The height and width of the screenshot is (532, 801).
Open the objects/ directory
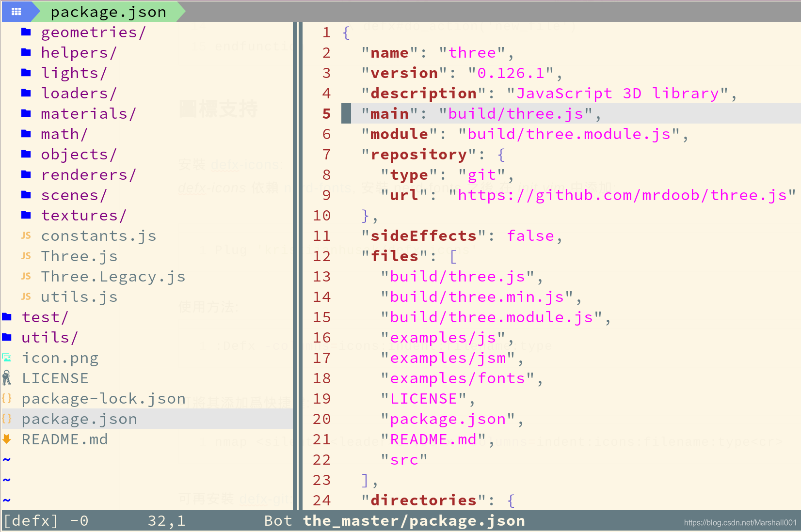click(x=79, y=155)
